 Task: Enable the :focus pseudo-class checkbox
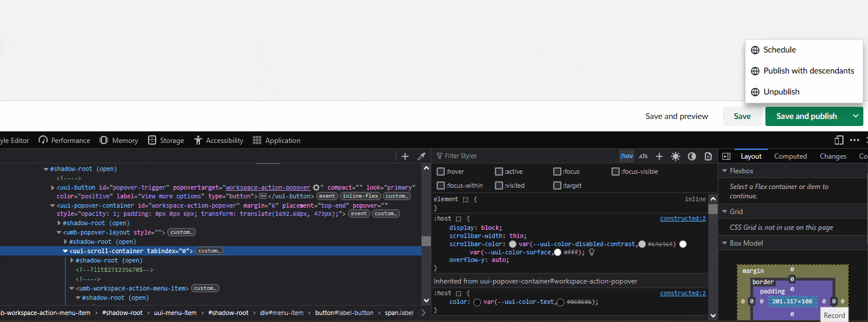click(x=557, y=171)
